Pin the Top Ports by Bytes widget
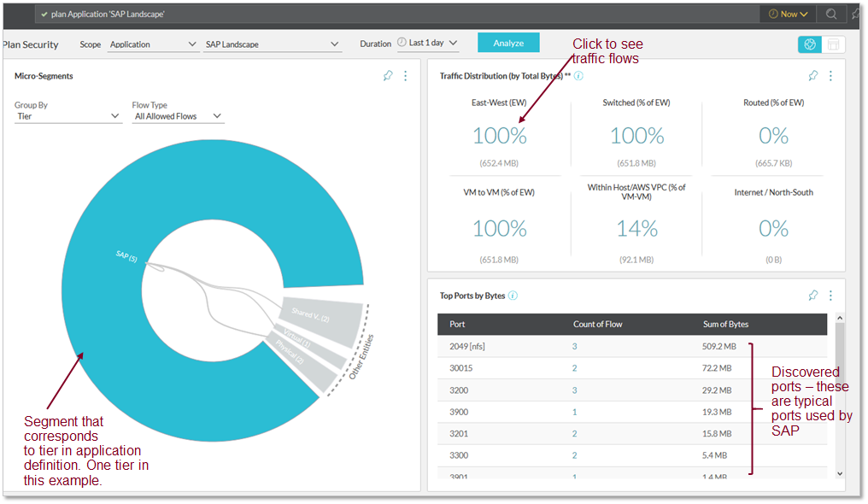This screenshot has width=868, height=504. [813, 296]
